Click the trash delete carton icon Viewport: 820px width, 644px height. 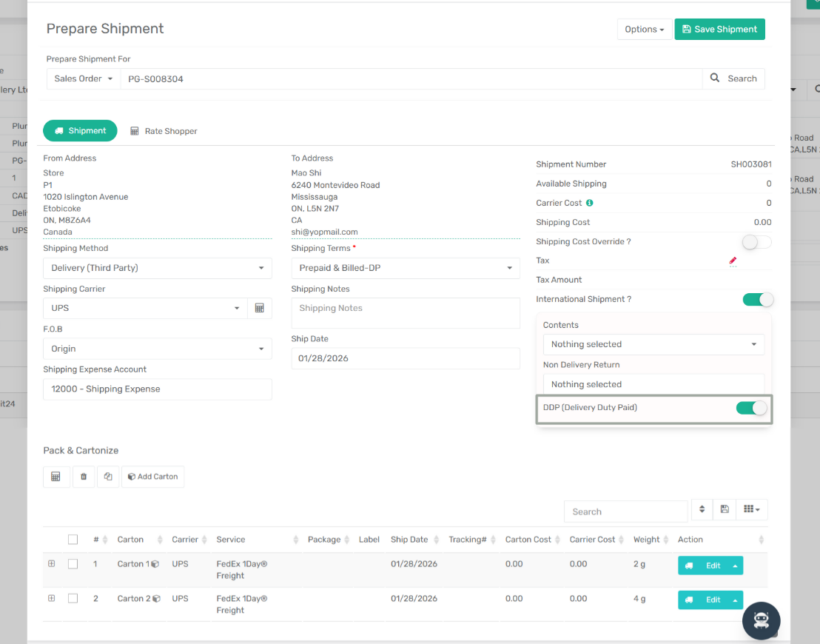point(84,477)
